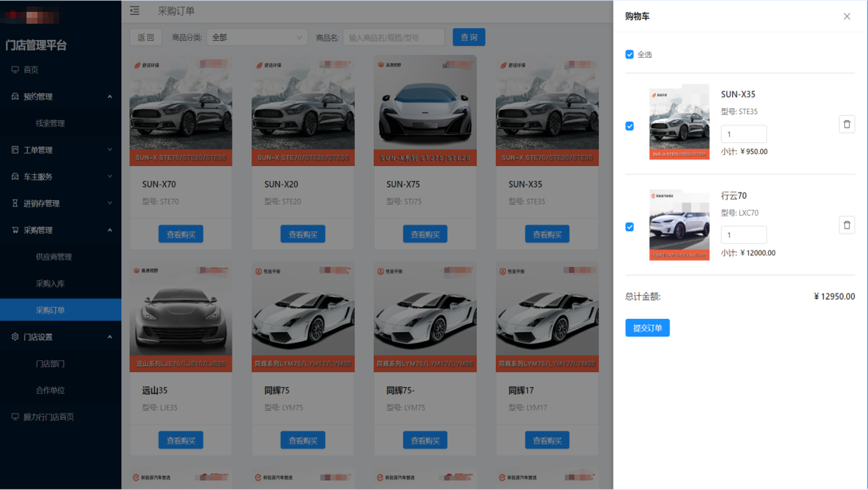
Task: Click the 门店设置 gear icon
Action: pos(15,337)
